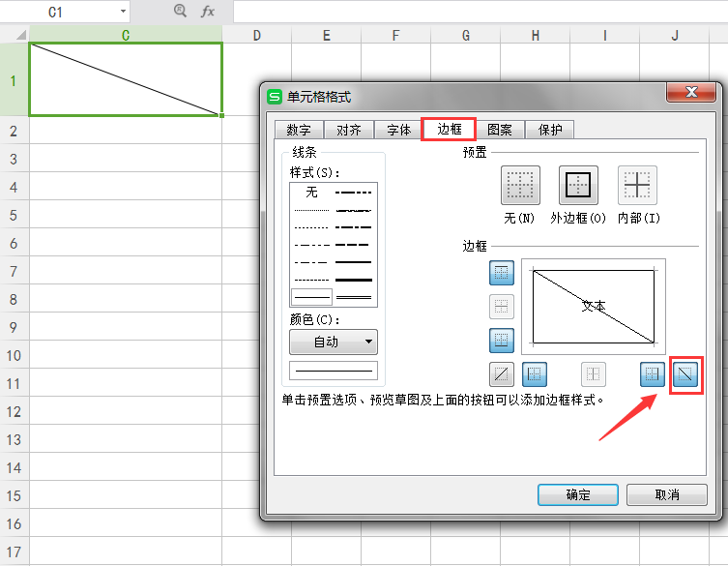
Task: Apply the 外边框 outline border preset
Action: pos(578,184)
